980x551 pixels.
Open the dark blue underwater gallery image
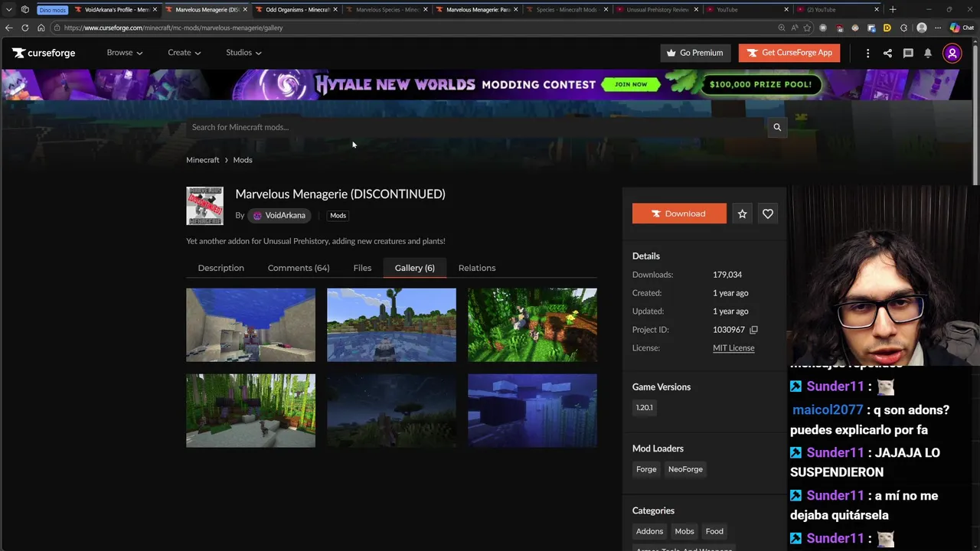[x=532, y=411]
